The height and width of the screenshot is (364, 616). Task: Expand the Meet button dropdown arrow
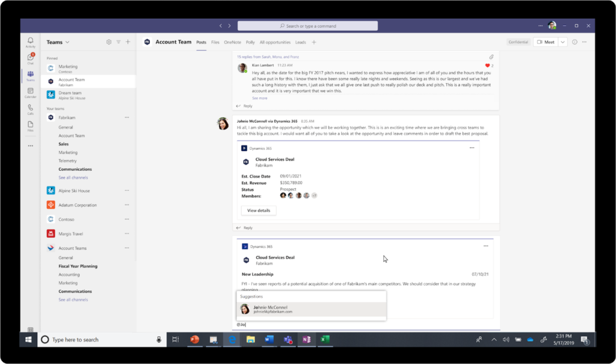(x=561, y=42)
